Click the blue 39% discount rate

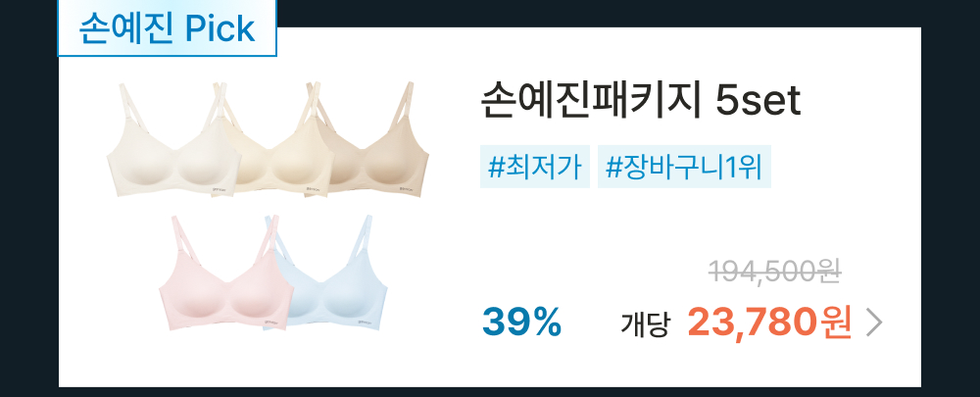pos(522,323)
